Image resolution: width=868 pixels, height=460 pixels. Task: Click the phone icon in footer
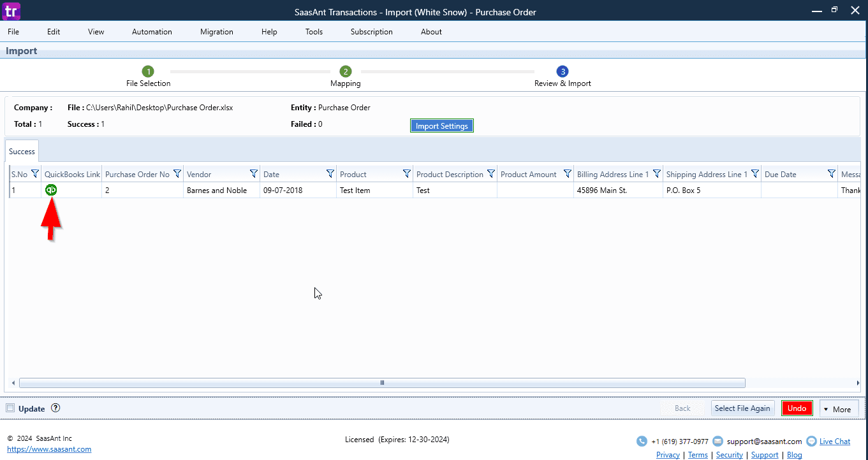point(642,441)
